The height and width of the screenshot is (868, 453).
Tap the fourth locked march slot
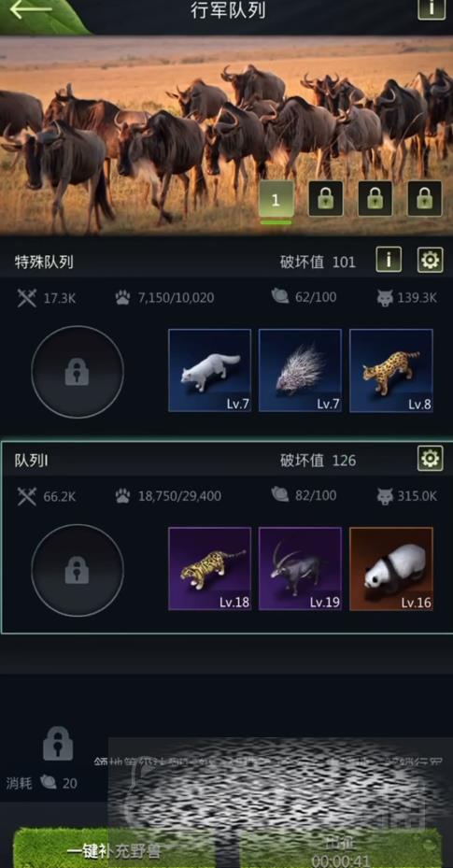425,199
